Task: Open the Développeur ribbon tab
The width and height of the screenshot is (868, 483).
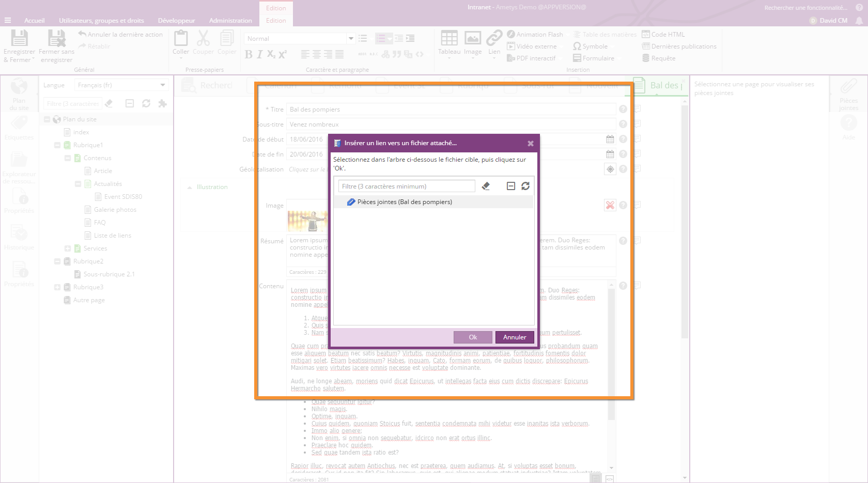Action: 176,21
